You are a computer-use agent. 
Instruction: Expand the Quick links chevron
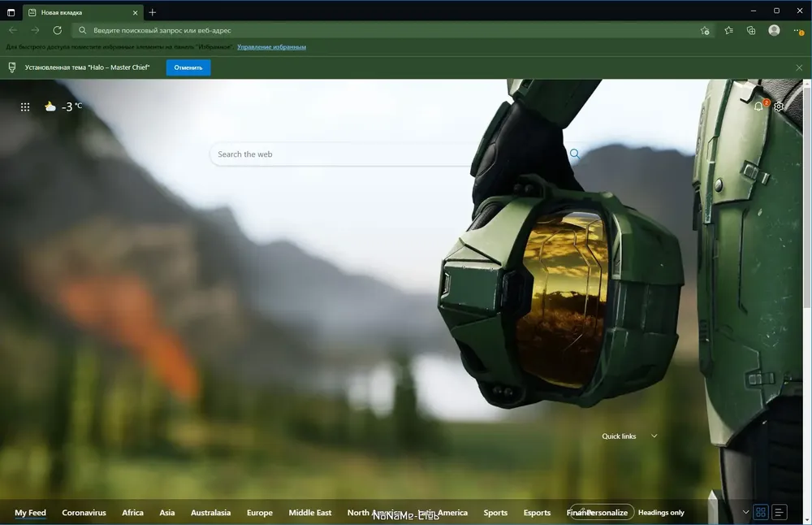coord(654,436)
